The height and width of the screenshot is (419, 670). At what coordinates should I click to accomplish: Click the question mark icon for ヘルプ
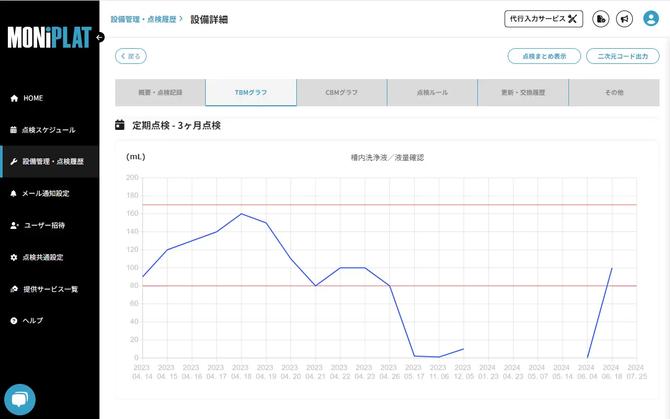[x=14, y=321]
